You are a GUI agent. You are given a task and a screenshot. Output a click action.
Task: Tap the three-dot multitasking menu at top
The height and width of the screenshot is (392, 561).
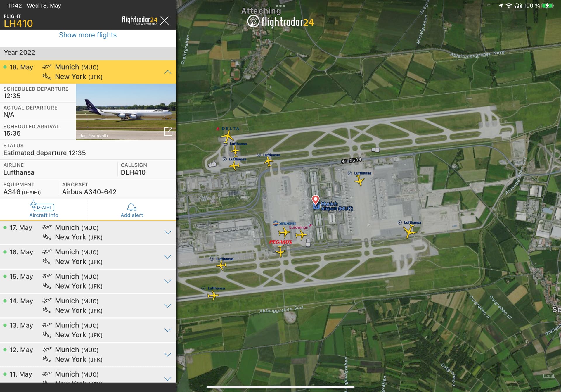coord(280,6)
